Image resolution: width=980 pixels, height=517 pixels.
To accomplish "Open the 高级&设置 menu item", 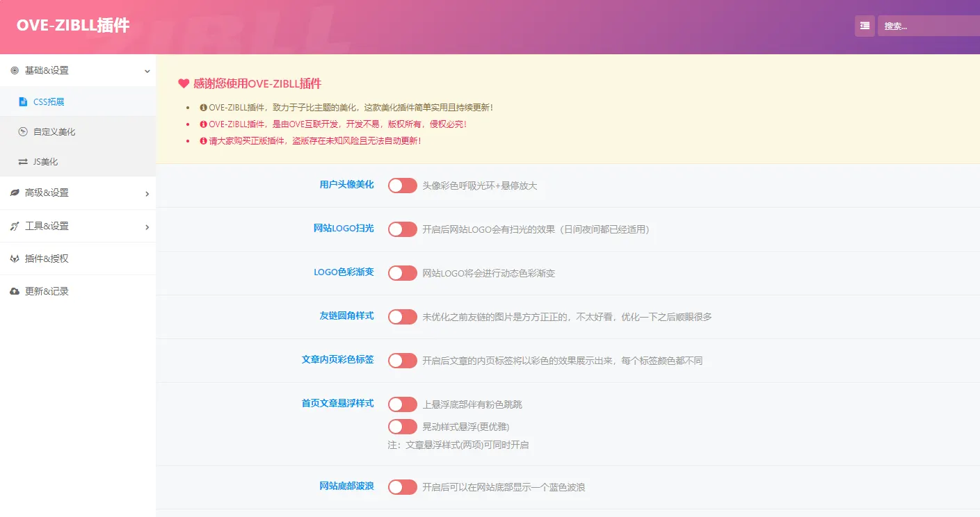I will 78,193.
